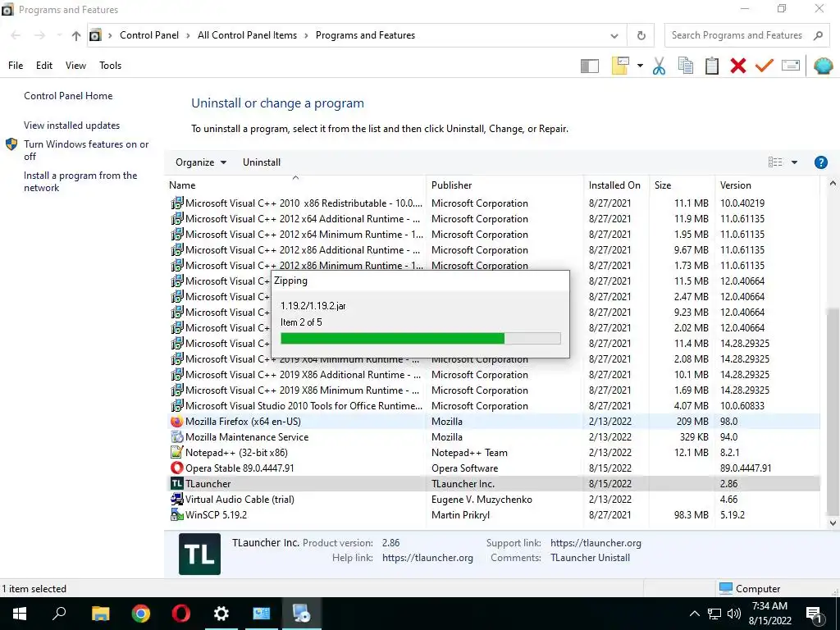The height and width of the screenshot is (630, 840).
Task: Open View installed updates link
Action: coord(72,126)
